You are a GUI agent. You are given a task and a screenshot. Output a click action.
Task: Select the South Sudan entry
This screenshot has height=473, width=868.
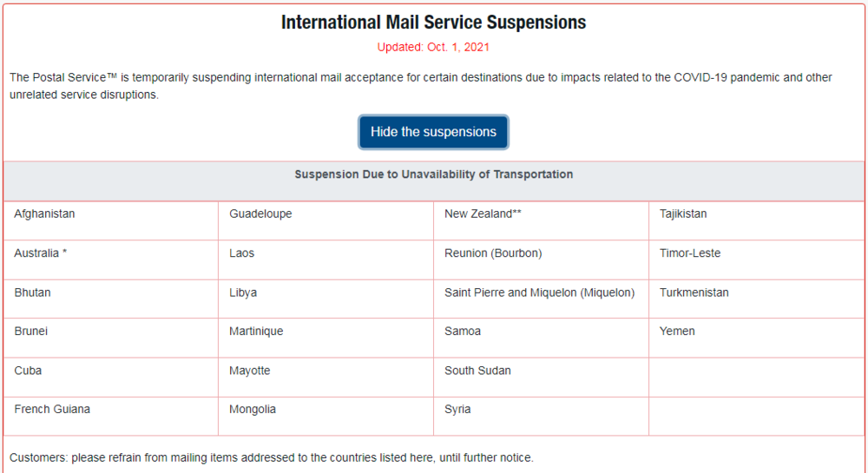point(477,371)
